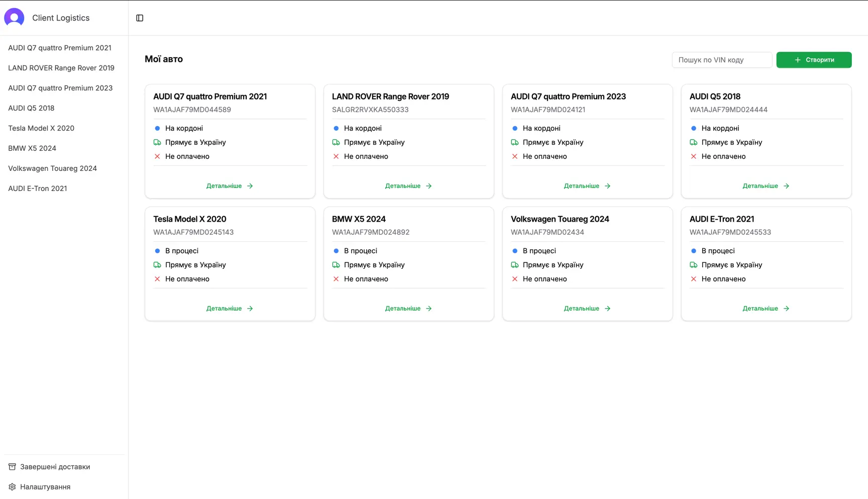Click the blue status dot on AUDI E-Tron card
The image size is (868, 499).
pyautogui.click(x=694, y=251)
